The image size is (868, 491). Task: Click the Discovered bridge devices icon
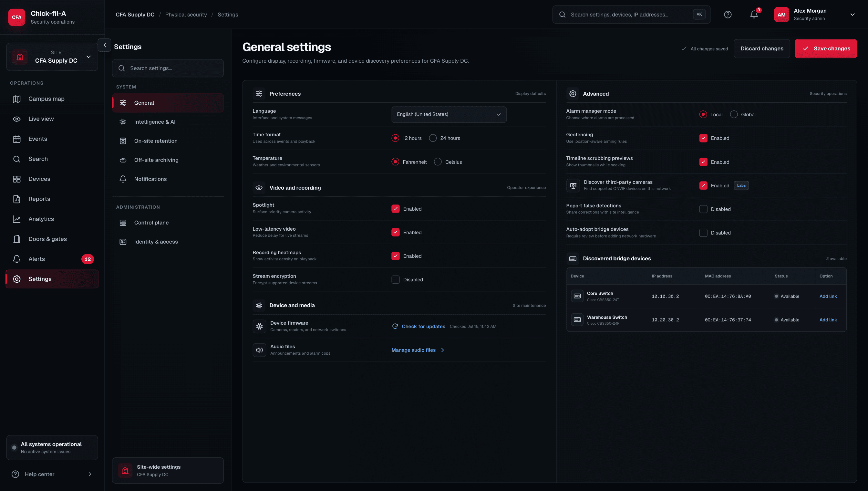tap(573, 258)
